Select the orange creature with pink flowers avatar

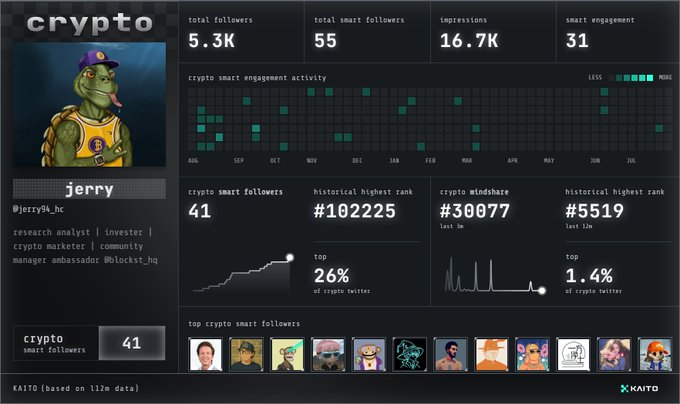[533, 355]
